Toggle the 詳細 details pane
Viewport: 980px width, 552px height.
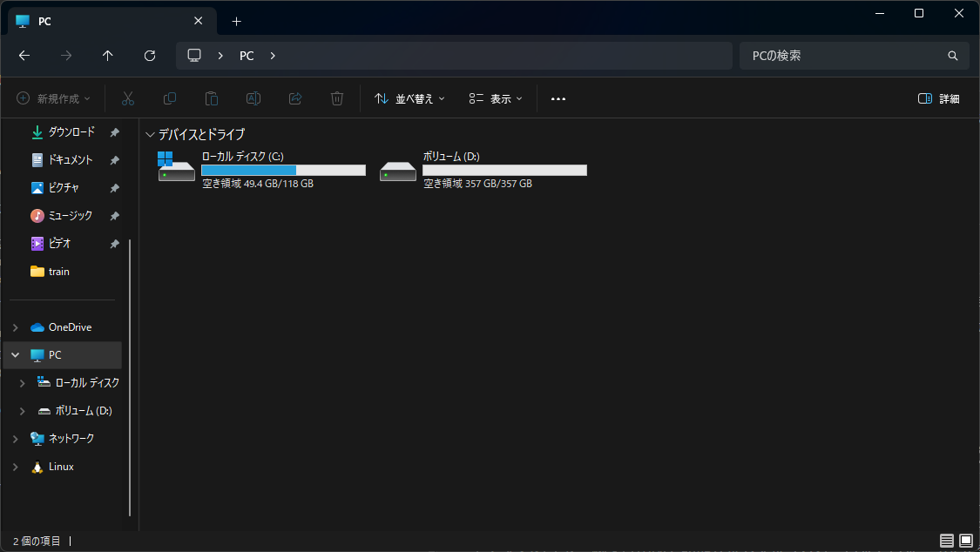939,98
